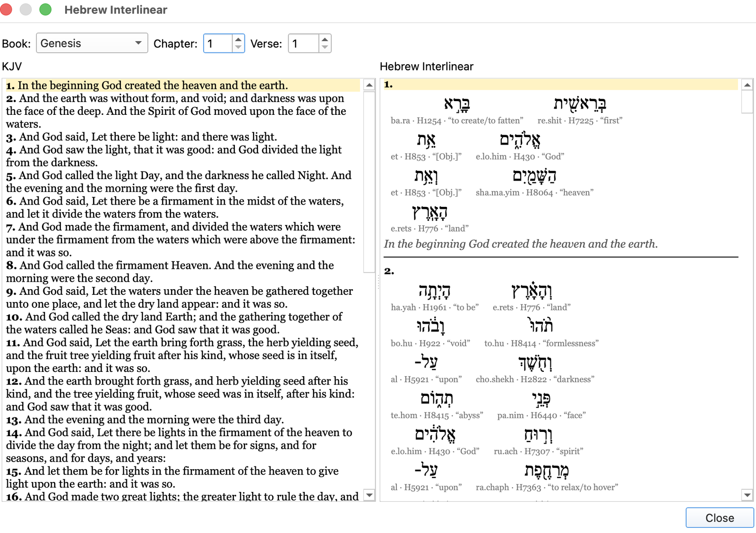
Task: Click the highlighted verse 1 heading in interlinear
Action: click(560, 85)
